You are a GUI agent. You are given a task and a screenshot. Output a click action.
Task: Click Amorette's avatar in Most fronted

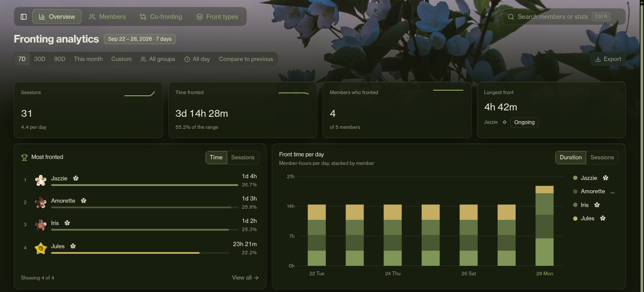(x=41, y=203)
